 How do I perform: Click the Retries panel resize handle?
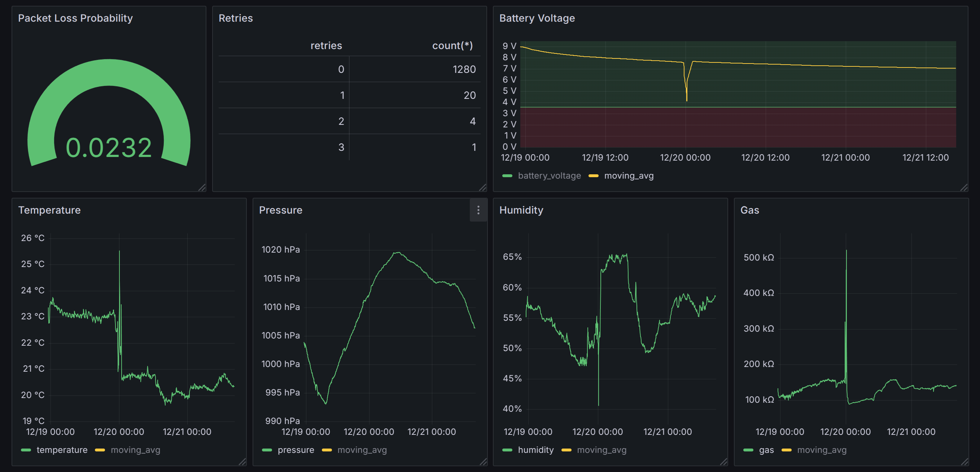click(482, 188)
